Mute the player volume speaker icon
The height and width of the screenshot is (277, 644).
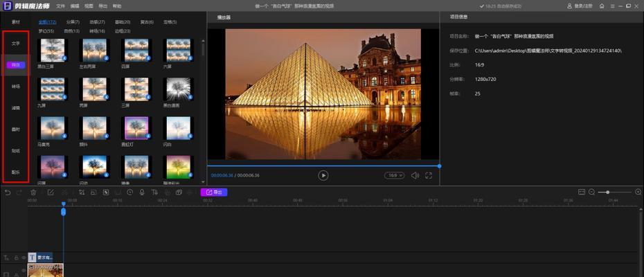415,175
